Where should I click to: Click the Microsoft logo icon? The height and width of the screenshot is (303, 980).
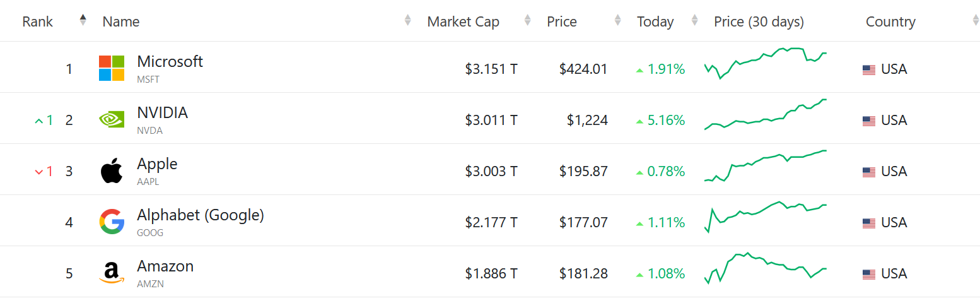tap(112, 68)
